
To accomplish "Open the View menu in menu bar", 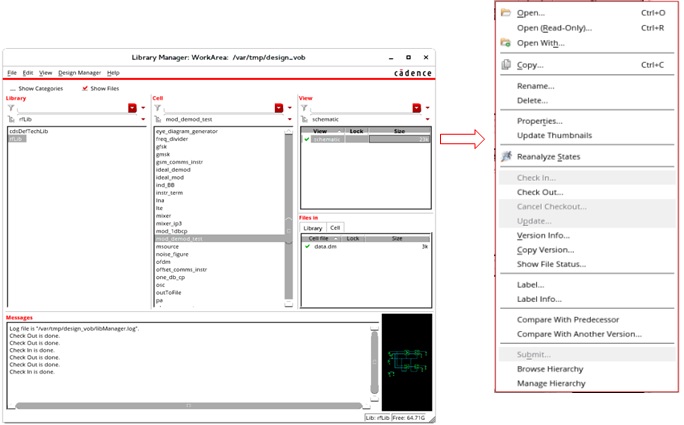I will click(45, 73).
